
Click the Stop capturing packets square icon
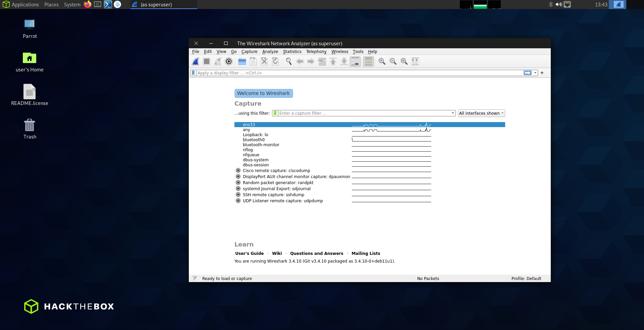[207, 61]
